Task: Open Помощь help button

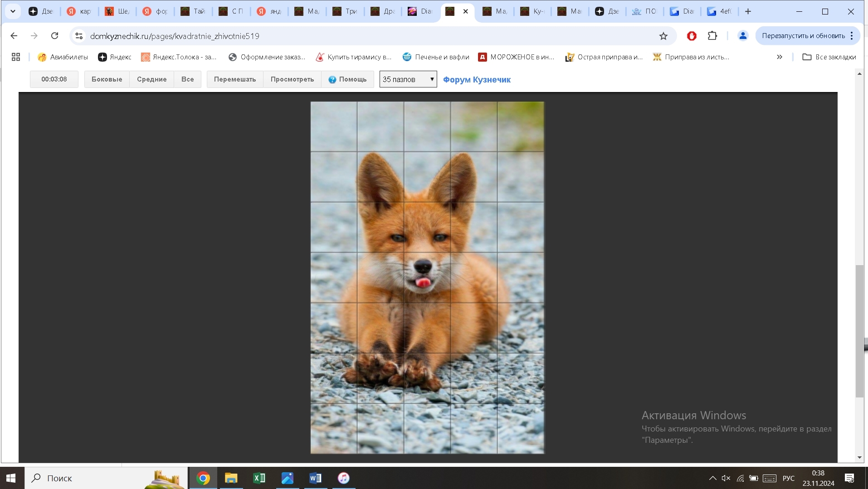Action: [x=347, y=79]
